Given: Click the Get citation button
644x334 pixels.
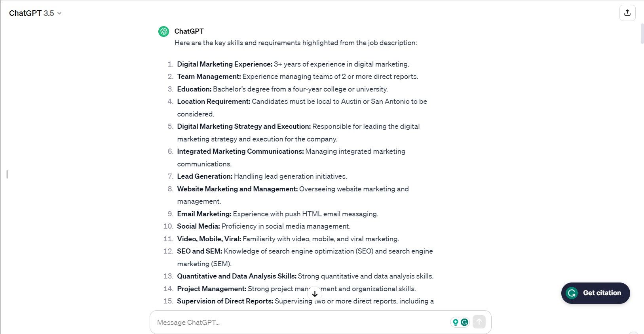Looking at the screenshot, I should point(595,293).
